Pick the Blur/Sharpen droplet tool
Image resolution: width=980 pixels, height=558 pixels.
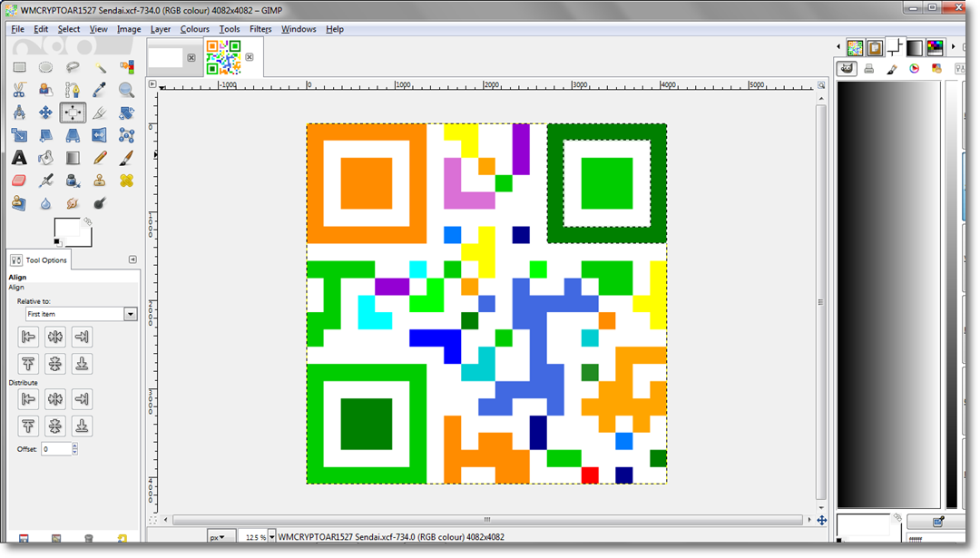tap(45, 203)
